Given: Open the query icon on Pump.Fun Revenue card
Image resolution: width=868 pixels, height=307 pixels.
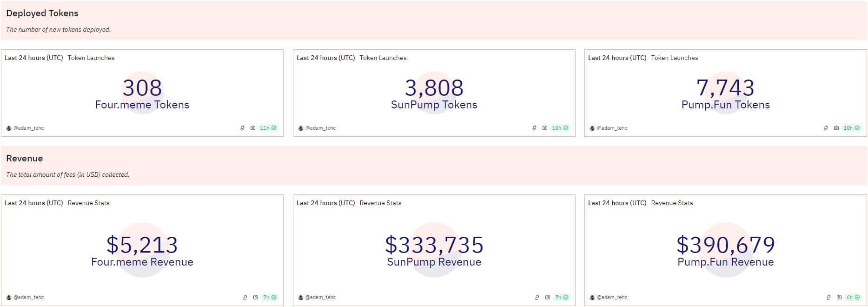Looking at the screenshot, I should coord(828,297).
